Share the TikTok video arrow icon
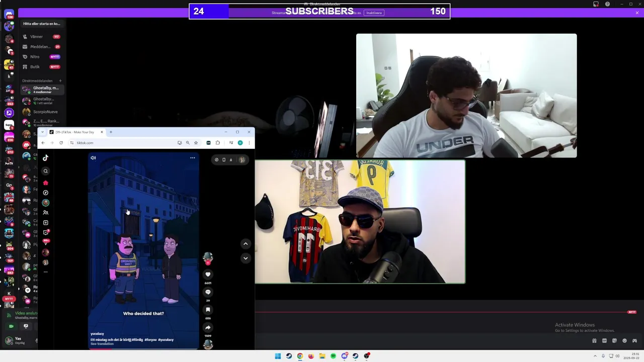Viewport: 644px width, 362px height. coord(208,327)
